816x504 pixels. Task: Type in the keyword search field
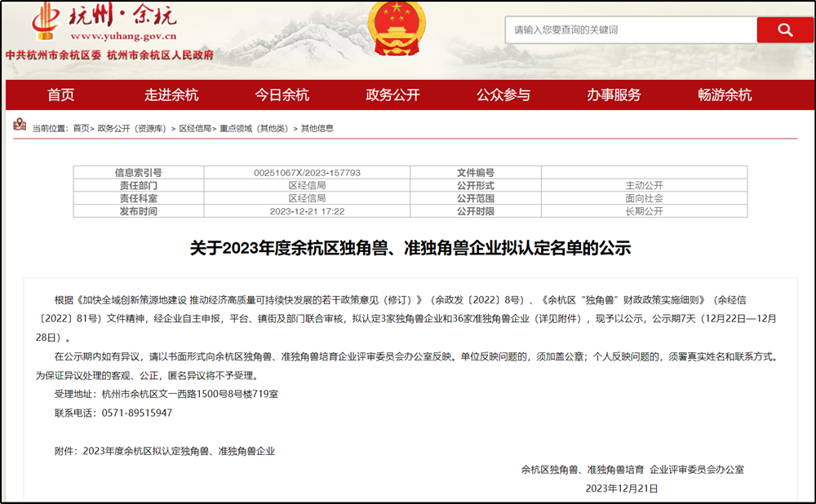pyautogui.click(x=630, y=30)
